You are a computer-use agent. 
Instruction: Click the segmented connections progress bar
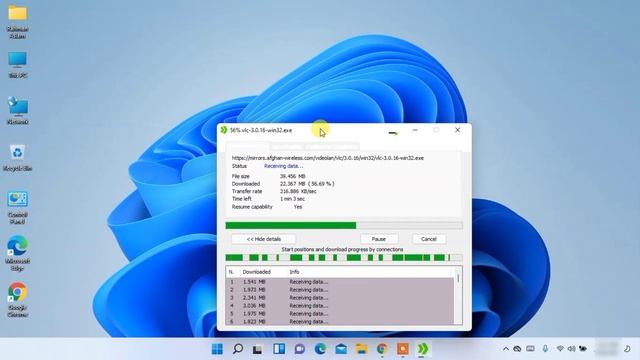[344, 258]
